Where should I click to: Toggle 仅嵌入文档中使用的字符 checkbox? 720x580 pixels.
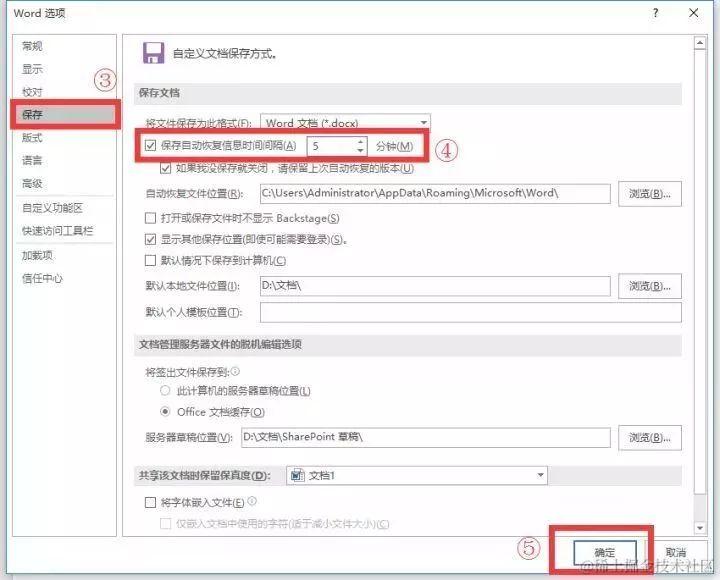165,524
